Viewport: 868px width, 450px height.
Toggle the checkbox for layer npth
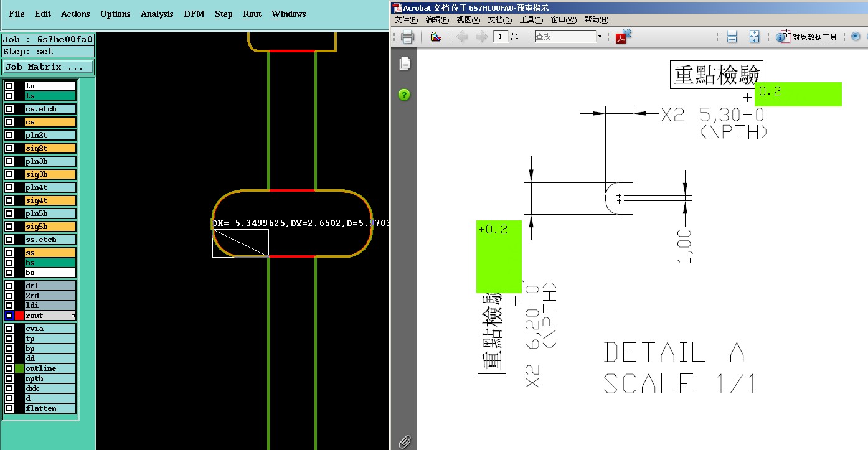point(9,378)
